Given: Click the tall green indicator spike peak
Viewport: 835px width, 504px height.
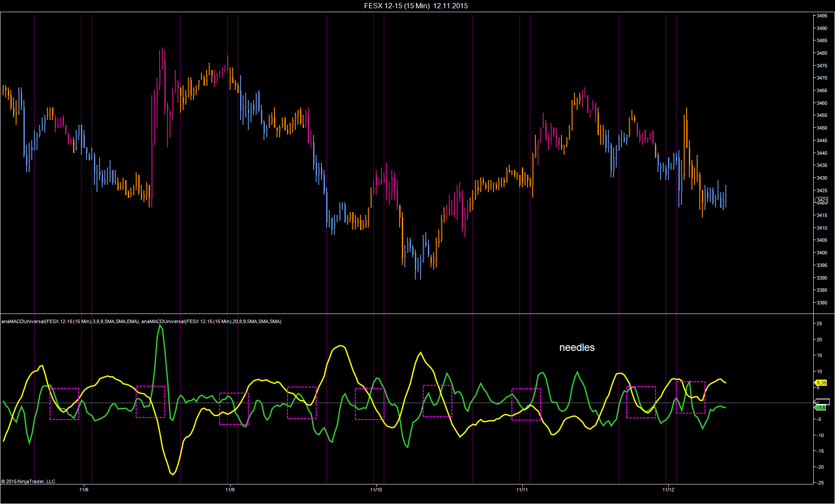Looking at the screenshot, I should coord(160,325).
